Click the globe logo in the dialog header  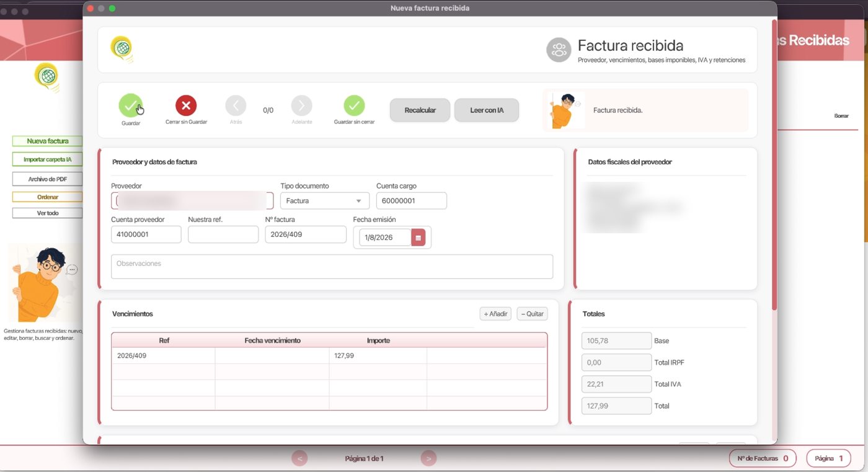(x=122, y=48)
